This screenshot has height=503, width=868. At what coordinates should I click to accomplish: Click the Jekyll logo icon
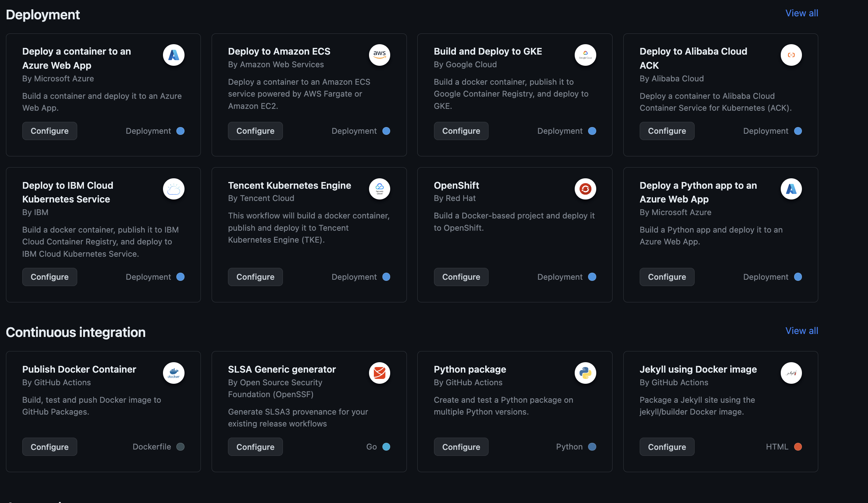point(791,373)
